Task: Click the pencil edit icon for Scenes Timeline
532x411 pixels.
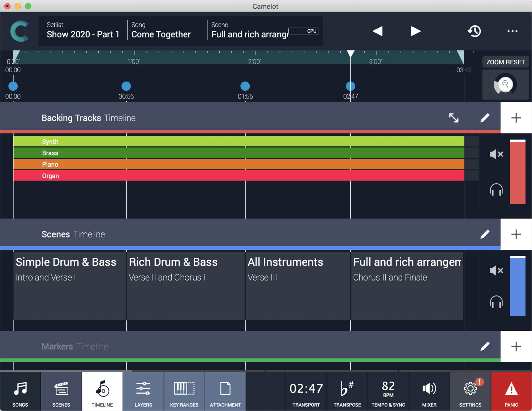Action: coord(485,234)
